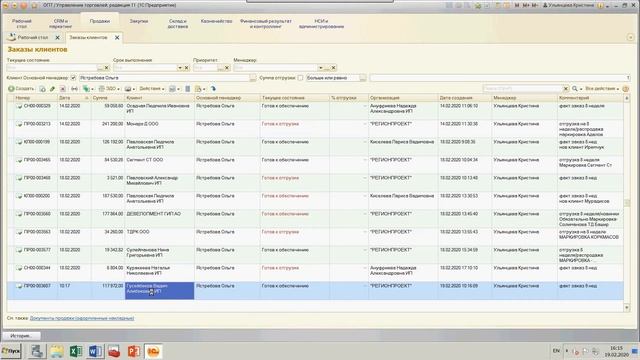Click the gray column list icon
Viewport: 640px width, 360px height.
188,89
